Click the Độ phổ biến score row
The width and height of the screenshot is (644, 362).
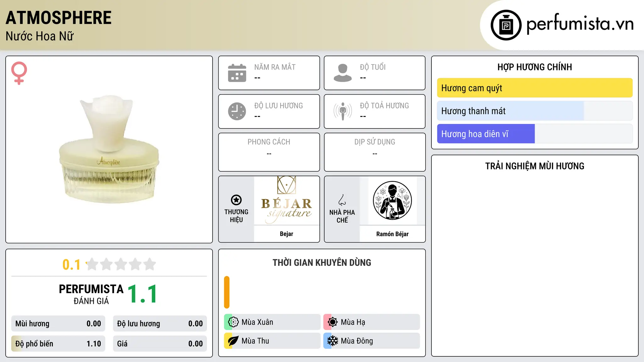58,344
